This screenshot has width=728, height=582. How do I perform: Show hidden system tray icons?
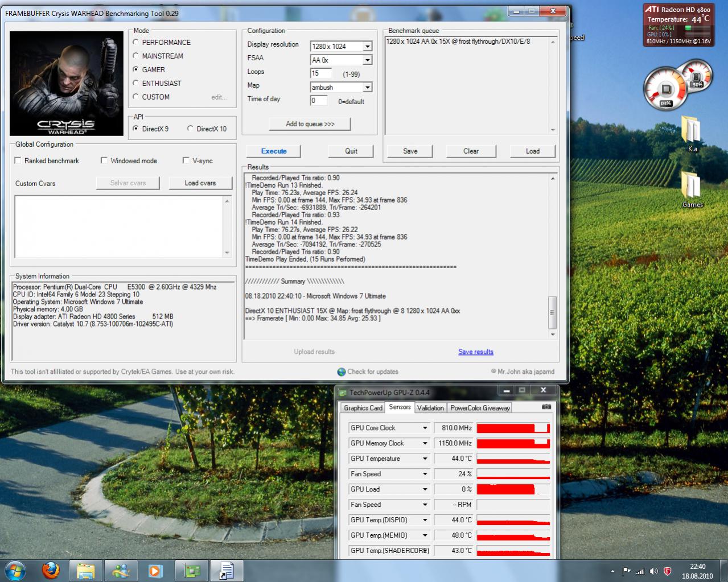click(612, 571)
